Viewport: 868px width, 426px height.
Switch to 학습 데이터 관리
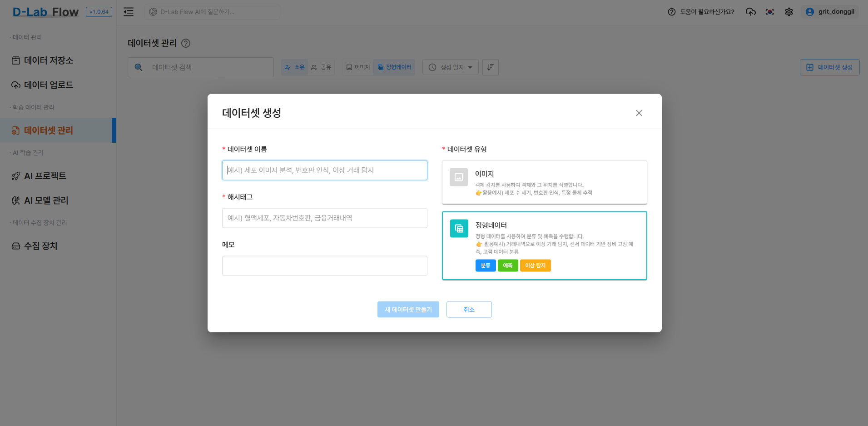34,107
